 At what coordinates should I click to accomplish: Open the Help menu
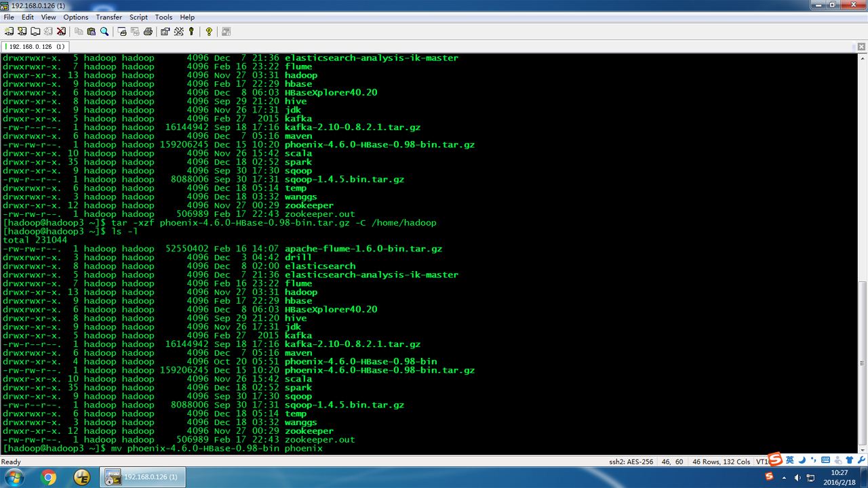tap(188, 17)
